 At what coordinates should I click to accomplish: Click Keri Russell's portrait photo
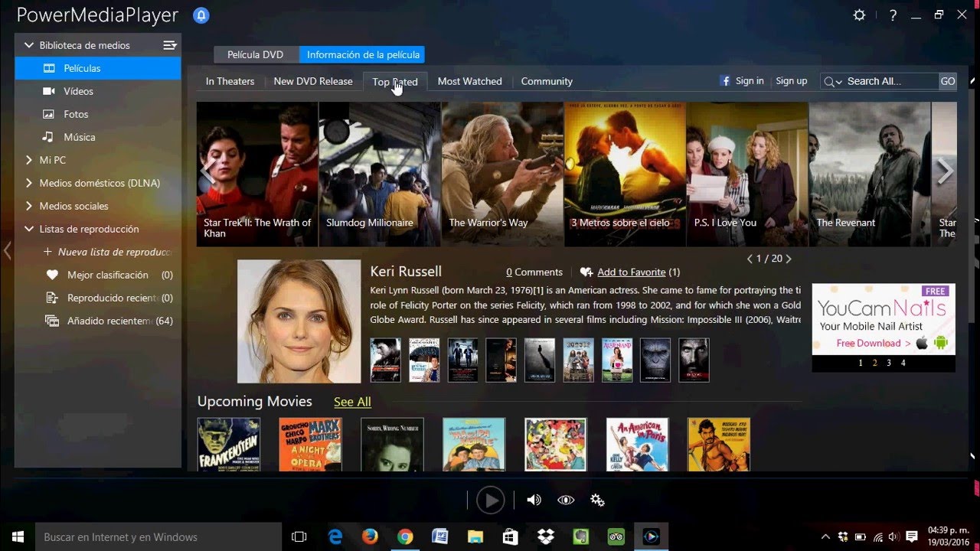[x=299, y=321]
